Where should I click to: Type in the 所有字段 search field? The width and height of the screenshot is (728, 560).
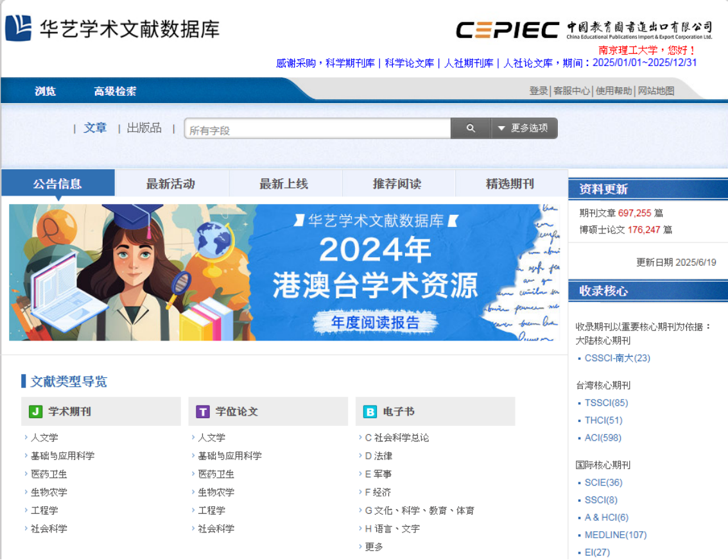pyautogui.click(x=318, y=128)
